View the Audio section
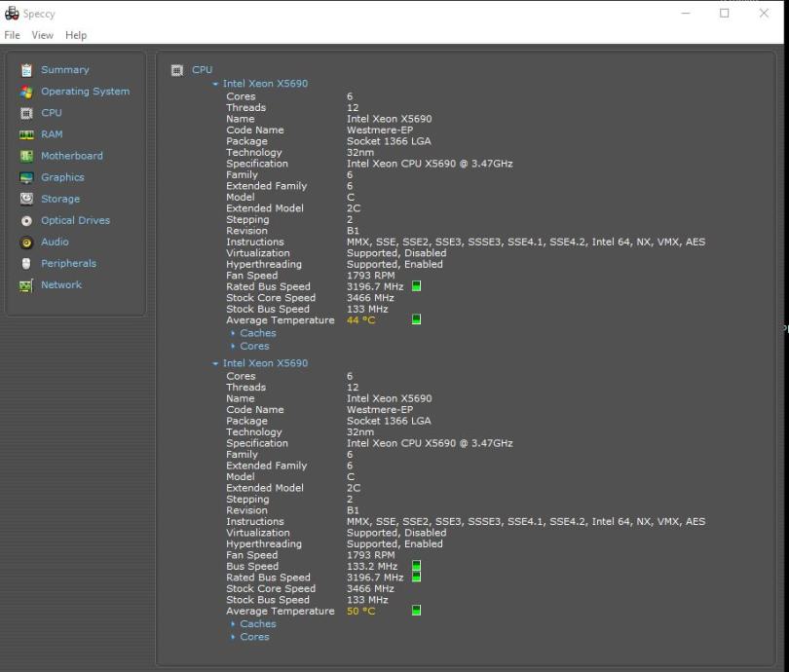This screenshot has height=672, width=789. tap(55, 242)
